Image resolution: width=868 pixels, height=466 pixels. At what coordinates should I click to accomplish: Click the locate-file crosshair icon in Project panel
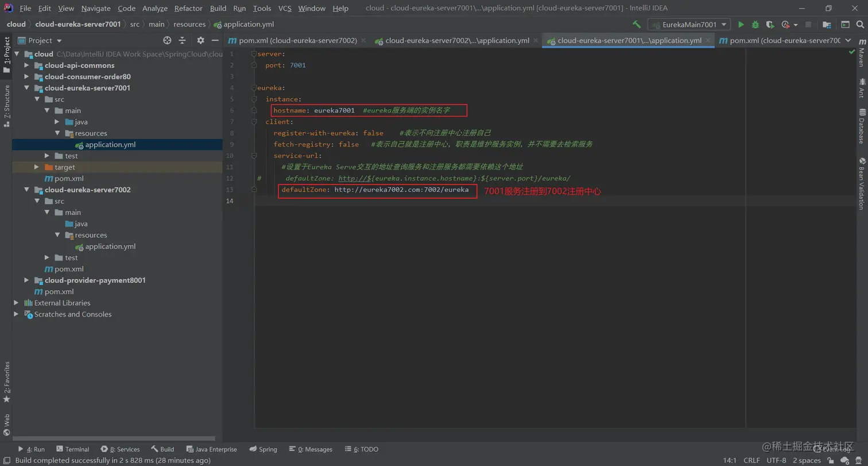tap(167, 40)
